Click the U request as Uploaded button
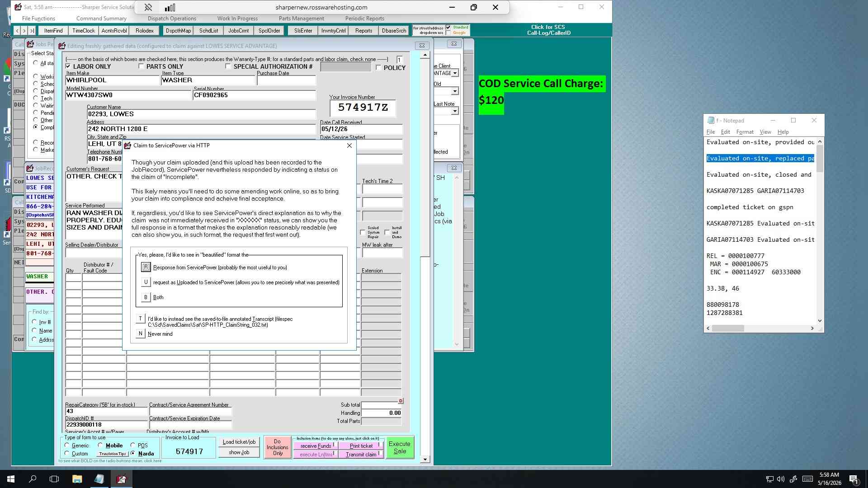868x488 pixels. [x=146, y=282]
